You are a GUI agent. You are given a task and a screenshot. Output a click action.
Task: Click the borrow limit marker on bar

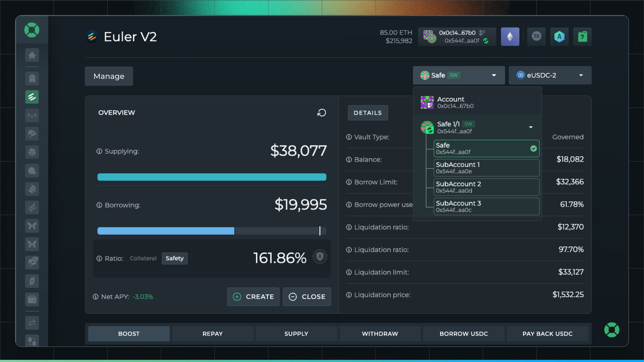(320, 231)
